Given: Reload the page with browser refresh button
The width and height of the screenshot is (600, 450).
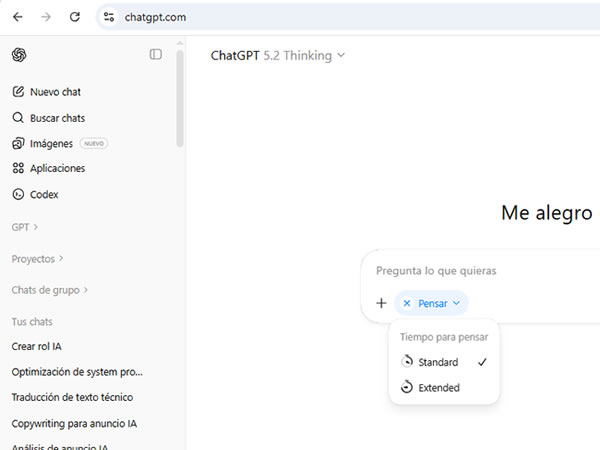Looking at the screenshot, I should (75, 17).
